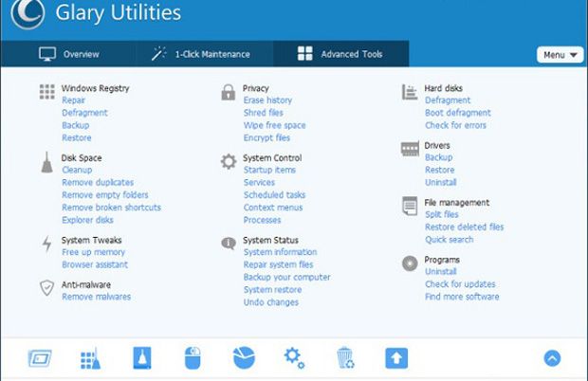Screen dimensions: 588x381
Task: Open Context menus link
Action: (273, 208)
